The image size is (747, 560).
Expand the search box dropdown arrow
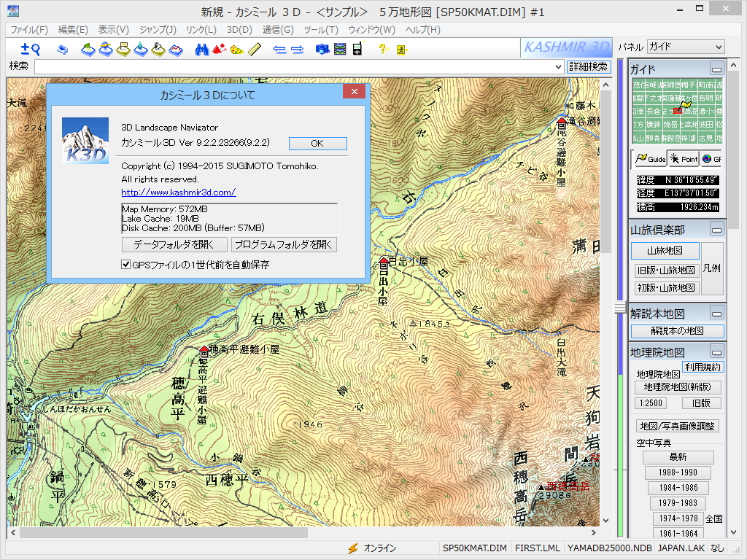[559, 66]
